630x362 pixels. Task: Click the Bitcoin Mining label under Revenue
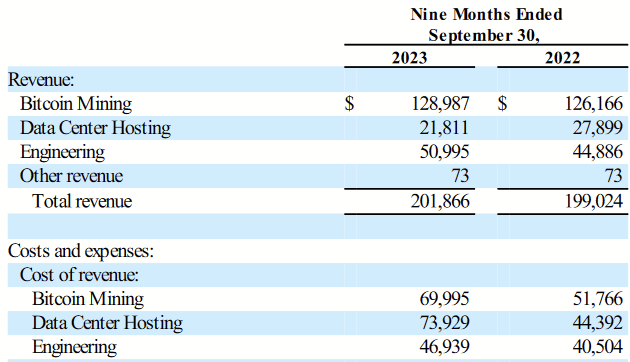[x=76, y=104]
